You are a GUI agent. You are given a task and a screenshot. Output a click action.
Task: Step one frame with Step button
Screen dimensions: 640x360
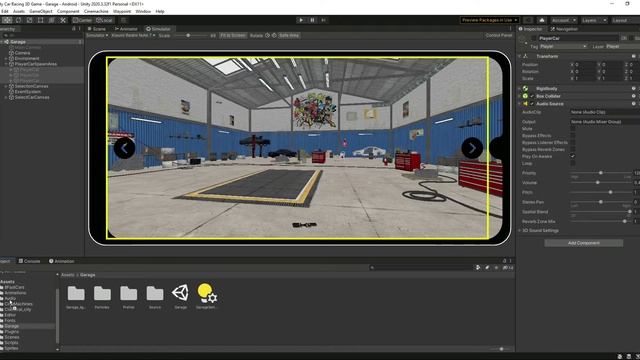click(x=323, y=20)
